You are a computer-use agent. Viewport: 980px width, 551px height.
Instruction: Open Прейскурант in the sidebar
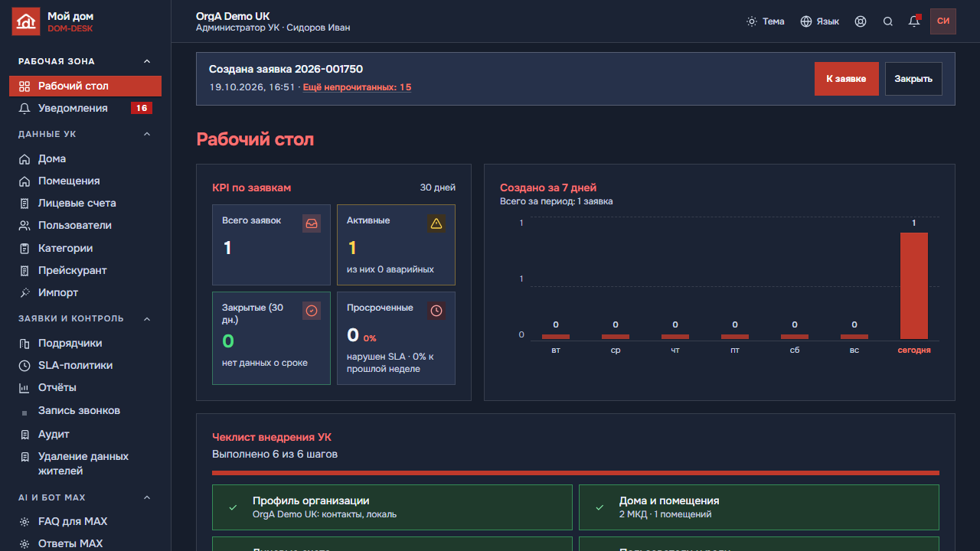click(x=85, y=271)
